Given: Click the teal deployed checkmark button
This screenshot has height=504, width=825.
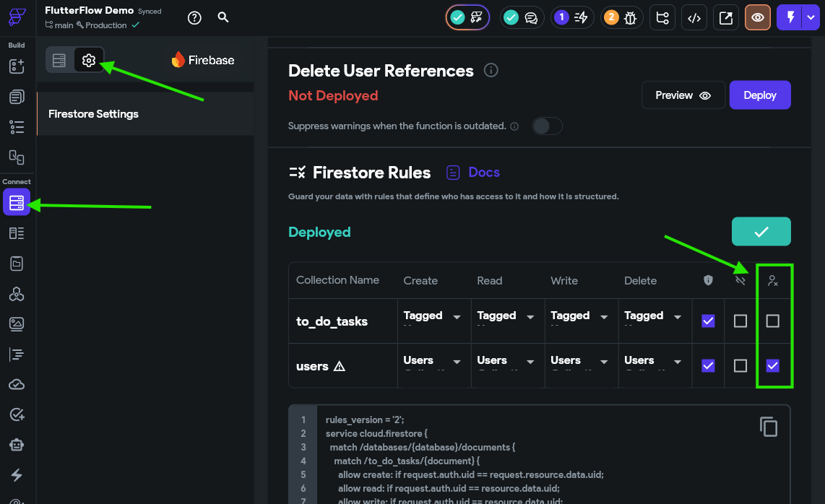Looking at the screenshot, I should pyautogui.click(x=761, y=232).
